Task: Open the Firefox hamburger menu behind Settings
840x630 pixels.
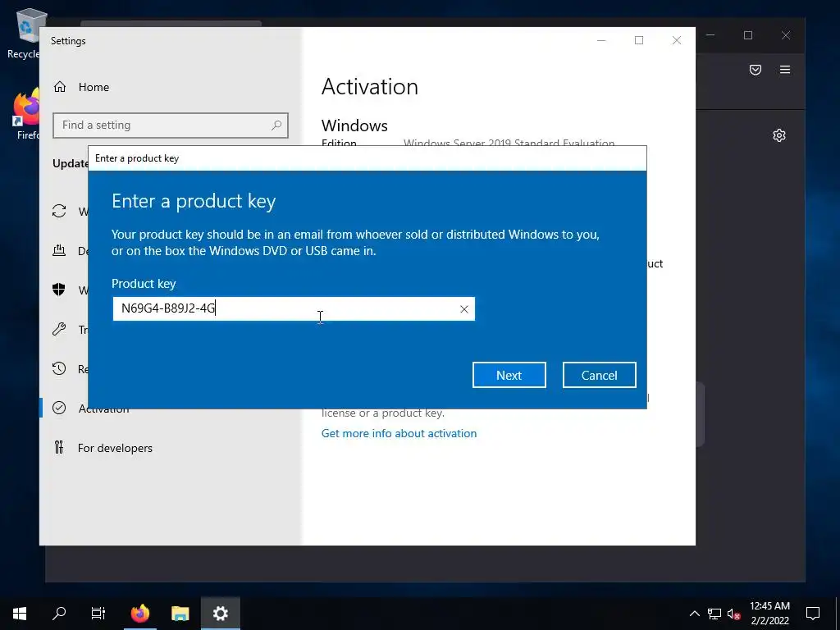Action: click(x=785, y=70)
